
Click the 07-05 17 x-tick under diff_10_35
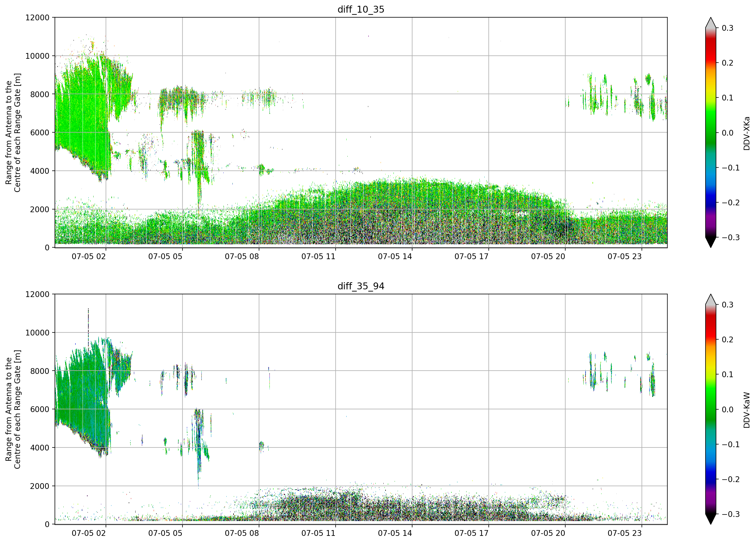471,256
